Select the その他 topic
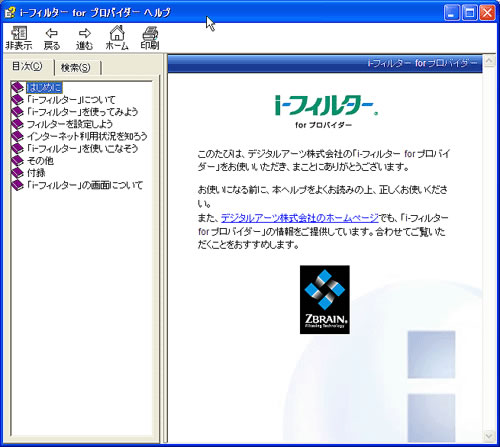This screenshot has height=447, width=500. point(40,161)
